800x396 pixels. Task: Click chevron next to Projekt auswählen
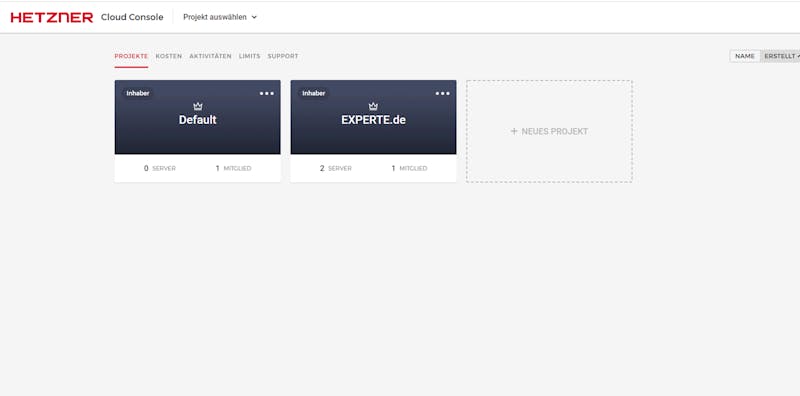[x=254, y=17]
